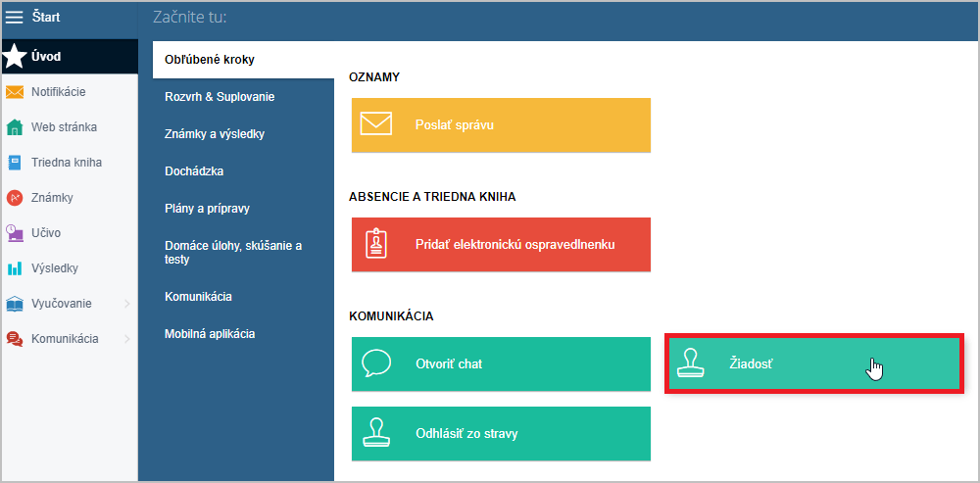This screenshot has height=483, width=980.
Task: Click the book icon for Triedna kniha
Action: pos(15,163)
